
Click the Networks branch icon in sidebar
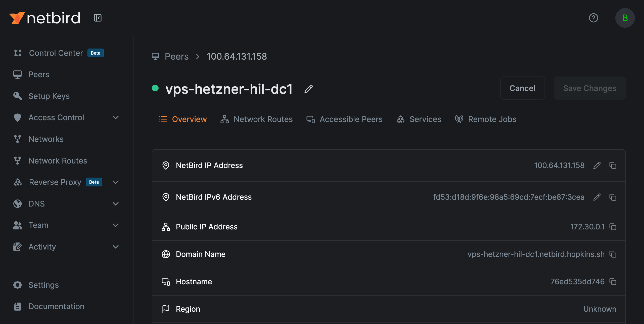[18, 139]
